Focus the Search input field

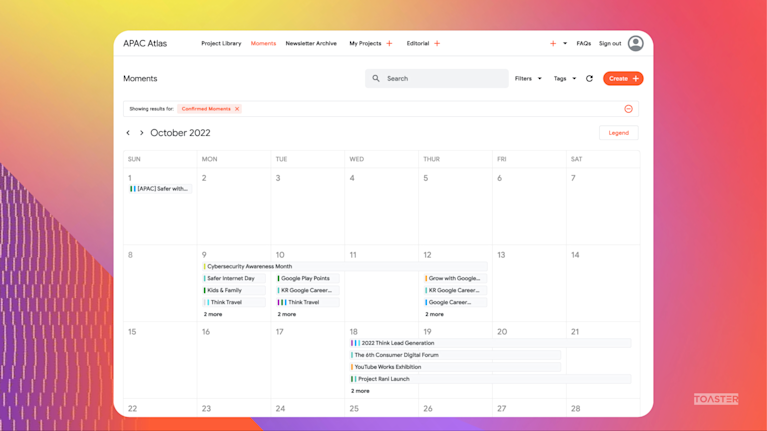437,78
